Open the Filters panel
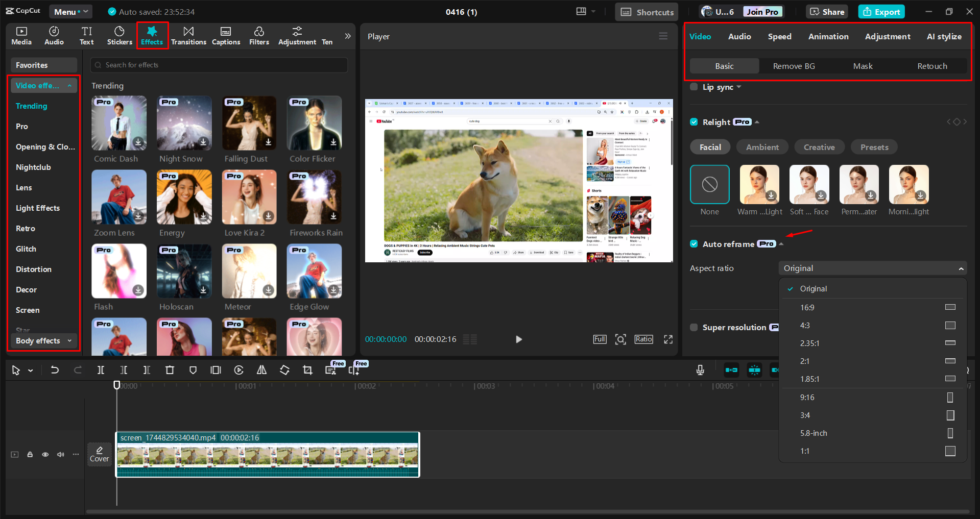 [259, 36]
